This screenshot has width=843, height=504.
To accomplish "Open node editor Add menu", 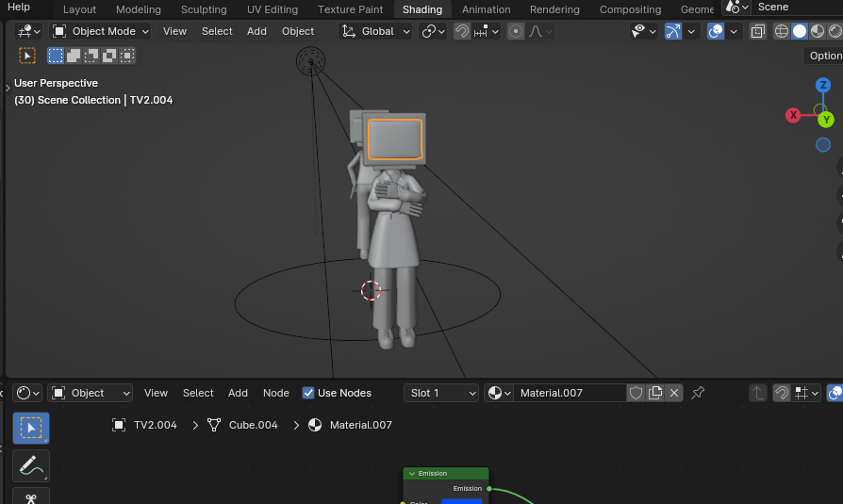I will click(238, 393).
